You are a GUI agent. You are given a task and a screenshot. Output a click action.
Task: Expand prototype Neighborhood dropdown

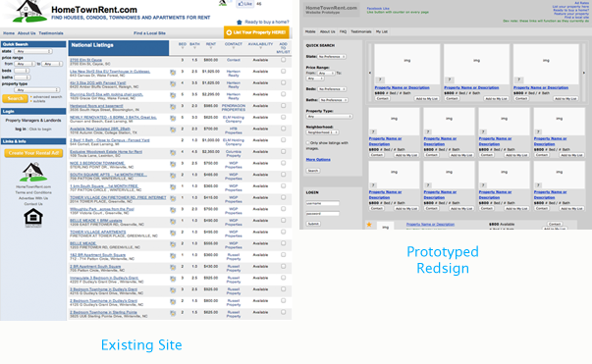tap(322, 132)
